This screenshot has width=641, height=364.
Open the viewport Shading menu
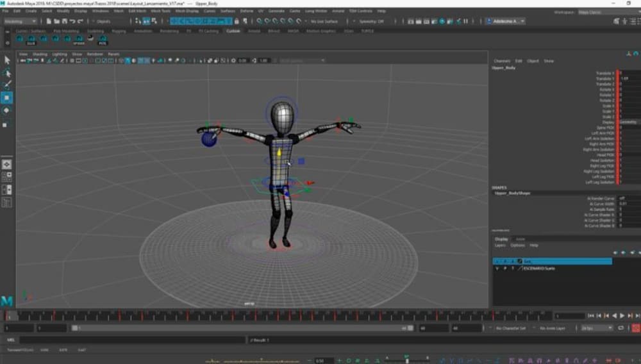point(40,54)
